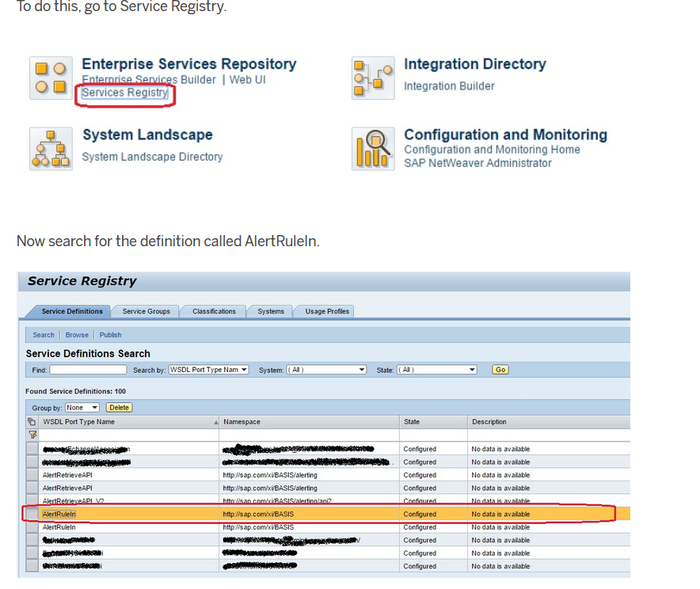Switch to the Service Groups tab

(x=146, y=311)
